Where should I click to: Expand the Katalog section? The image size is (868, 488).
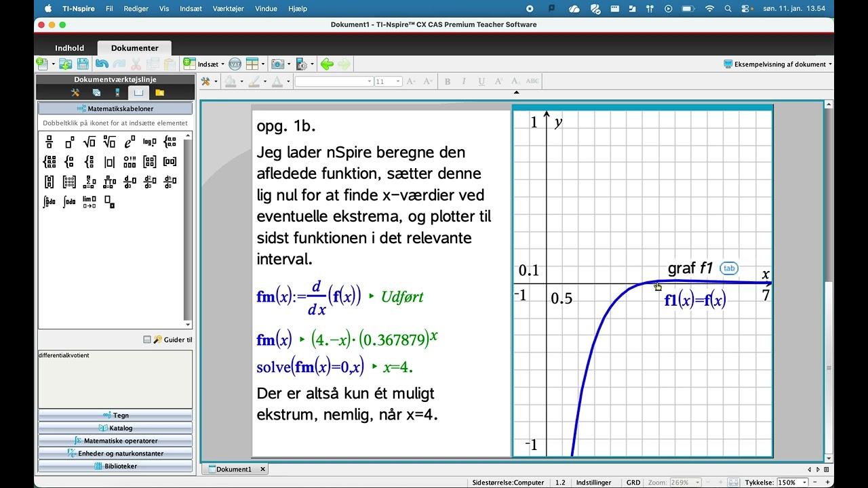(115, 428)
